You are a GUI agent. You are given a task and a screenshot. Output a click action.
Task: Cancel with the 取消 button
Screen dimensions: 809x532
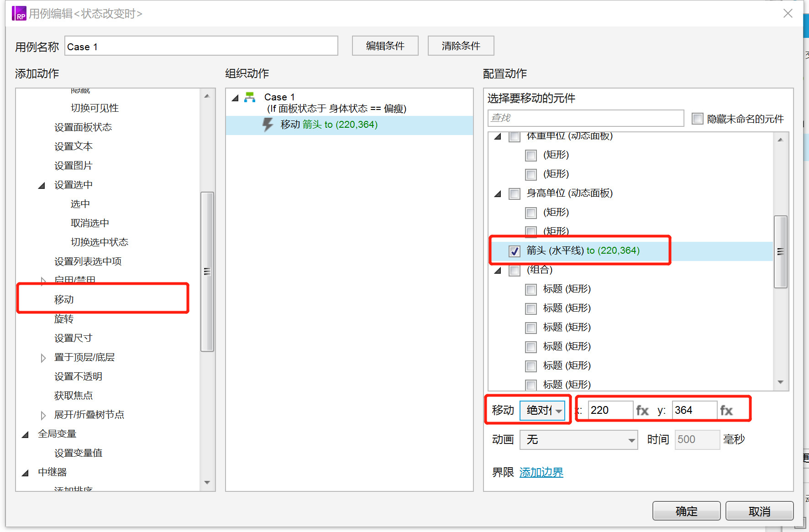pos(760,511)
